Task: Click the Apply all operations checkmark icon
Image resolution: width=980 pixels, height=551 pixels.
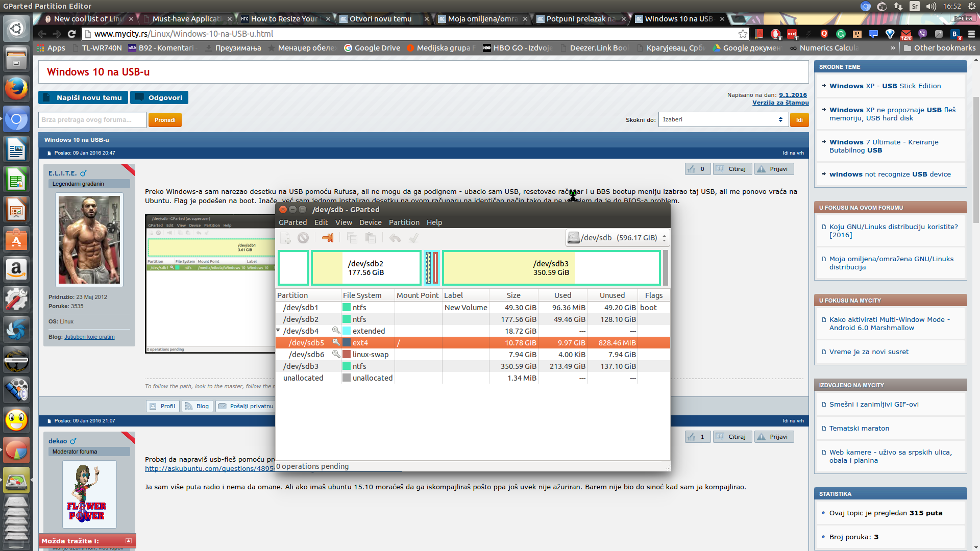Action: pos(414,238)
